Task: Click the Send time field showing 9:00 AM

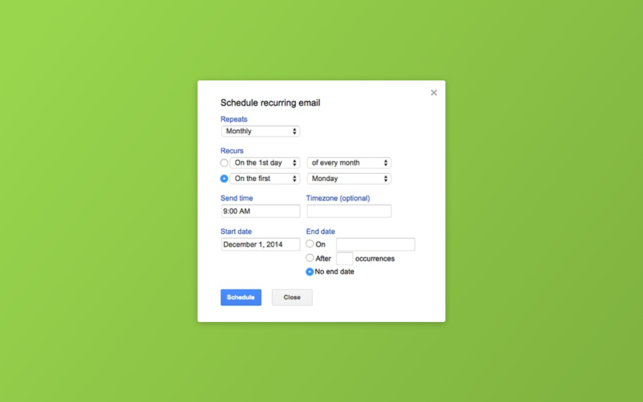Action: [260, 211]
